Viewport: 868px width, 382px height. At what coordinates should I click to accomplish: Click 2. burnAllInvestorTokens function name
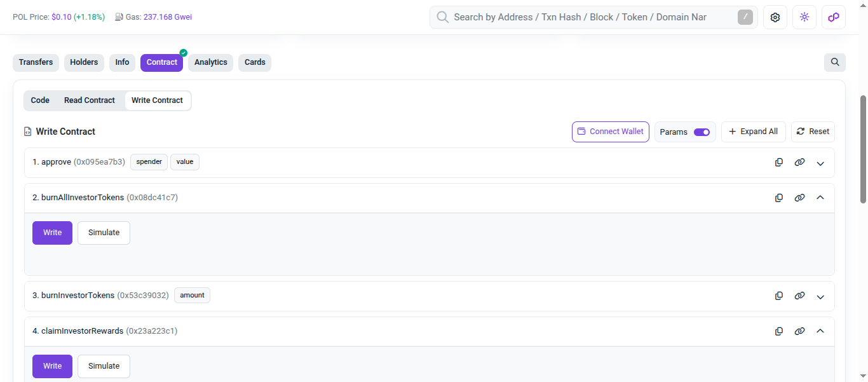[x=78, y=198]
